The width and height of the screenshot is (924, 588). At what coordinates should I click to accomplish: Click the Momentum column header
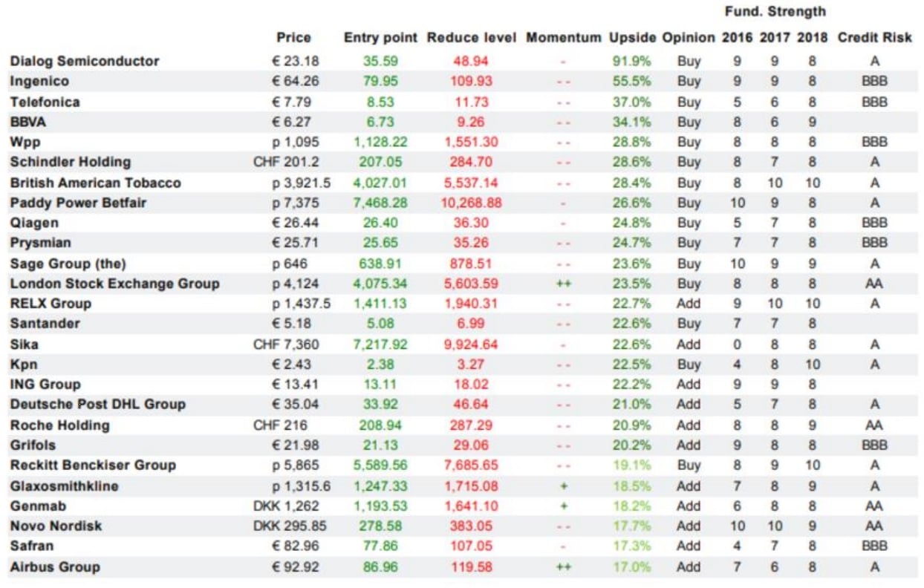click(563, 38)
